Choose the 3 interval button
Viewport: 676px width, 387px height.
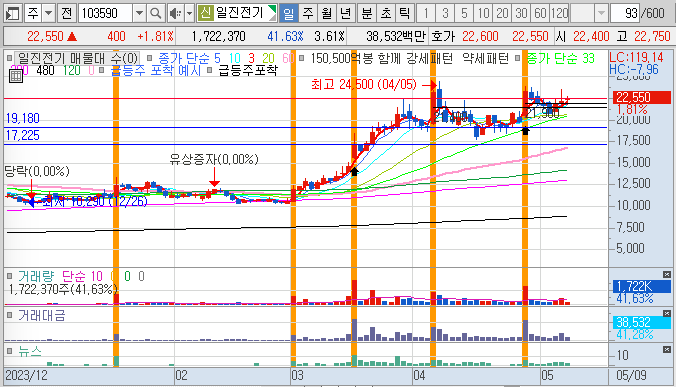click(x=445, y=13)
